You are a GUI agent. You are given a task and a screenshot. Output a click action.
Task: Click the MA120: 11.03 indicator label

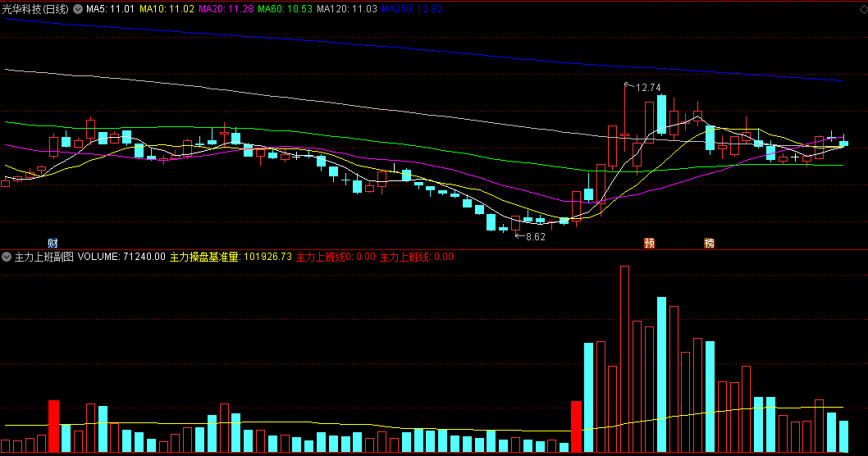point(347,9)
